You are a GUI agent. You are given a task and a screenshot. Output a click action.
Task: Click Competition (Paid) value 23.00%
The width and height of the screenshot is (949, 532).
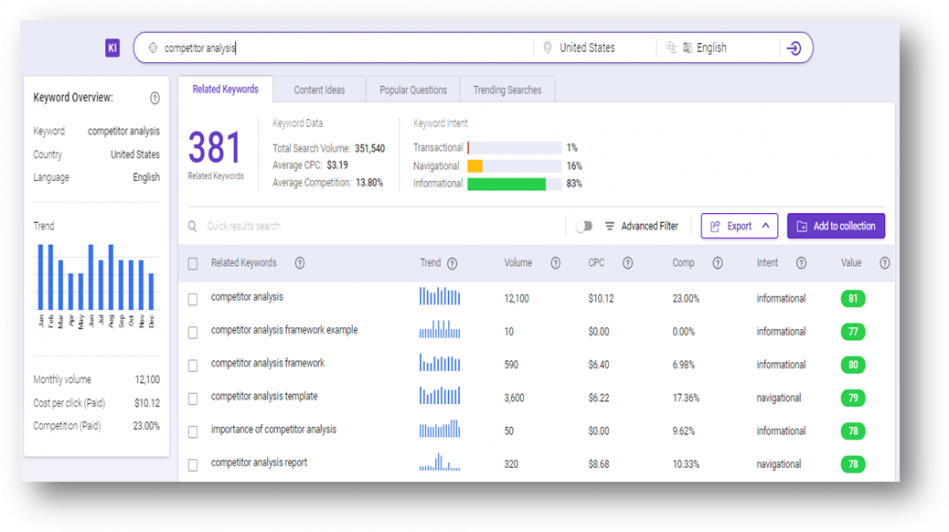coord(146,426)
